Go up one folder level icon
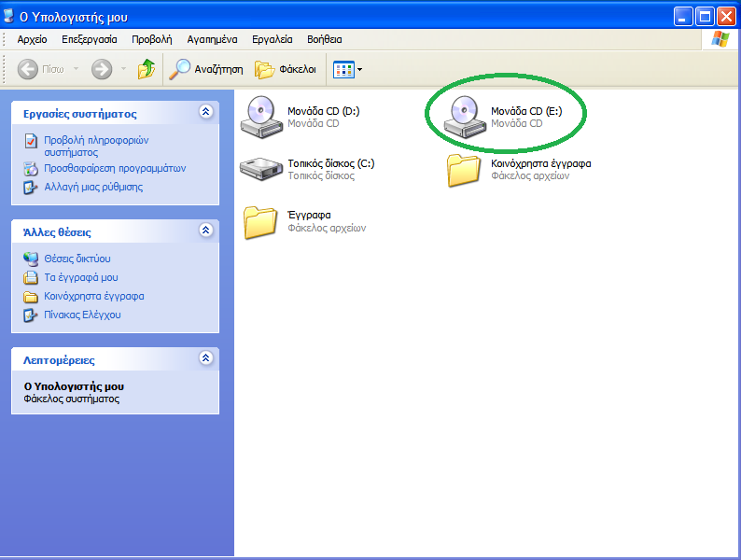This screenshot has width=741, height=560. pos(147,69)
